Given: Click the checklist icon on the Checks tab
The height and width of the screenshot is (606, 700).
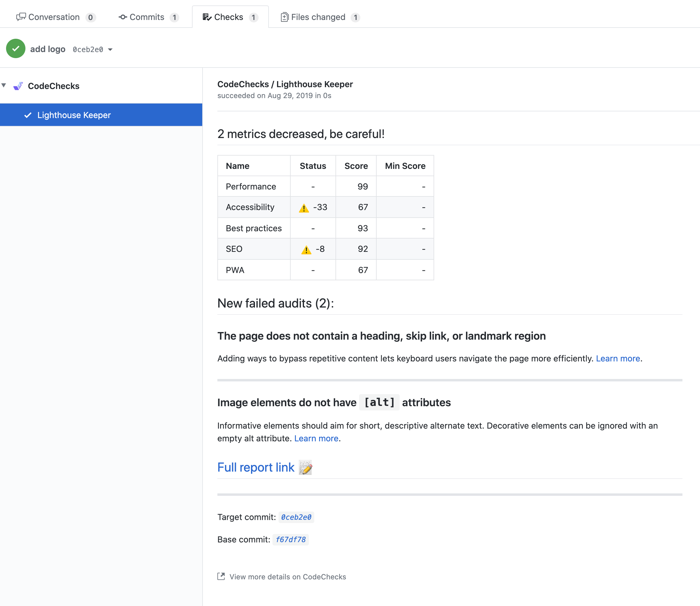Looking at the screenshot, I should [207, 17].
